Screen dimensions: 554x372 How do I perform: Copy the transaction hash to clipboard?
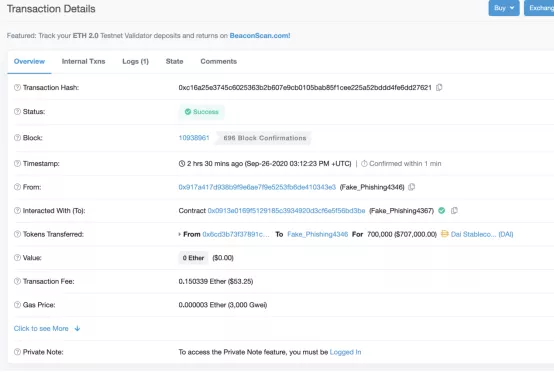pos(439,87)
